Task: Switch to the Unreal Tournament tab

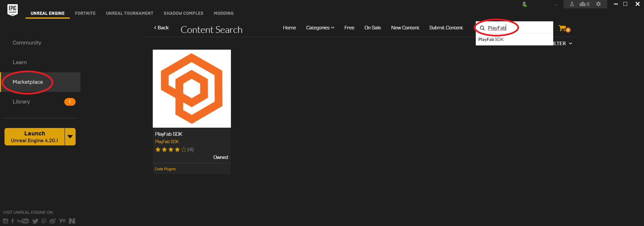Action: click(130, 13)
